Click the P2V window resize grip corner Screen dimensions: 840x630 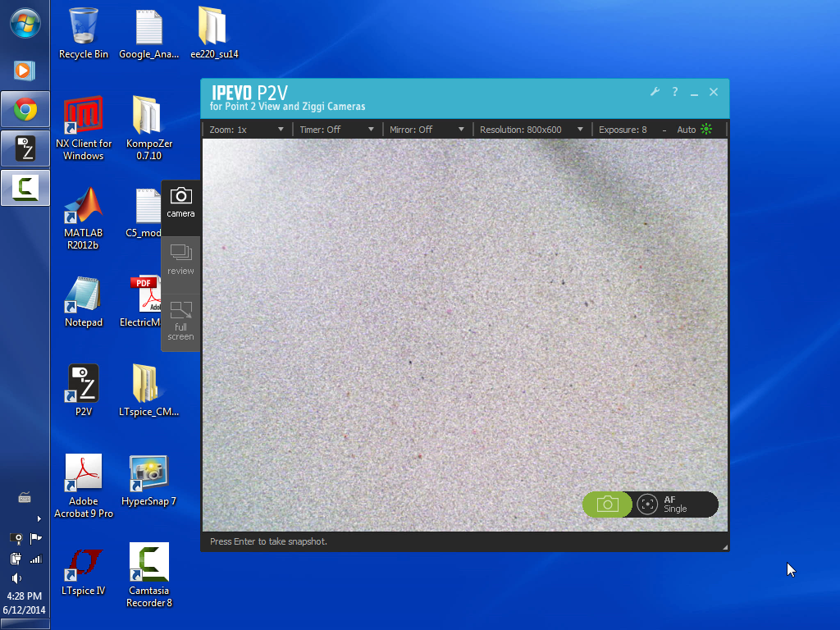coord(725,547)
